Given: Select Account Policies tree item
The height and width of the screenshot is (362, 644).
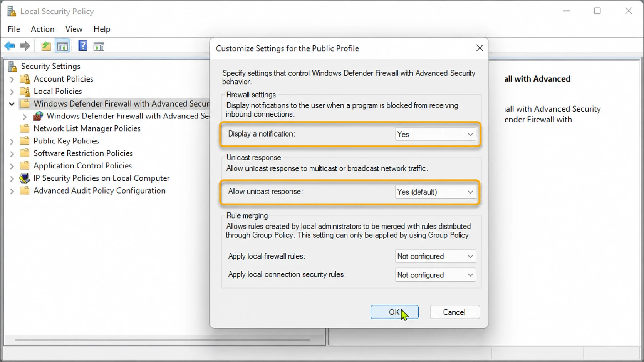Looking at the screenshot, I should click(x=64, y=79).
